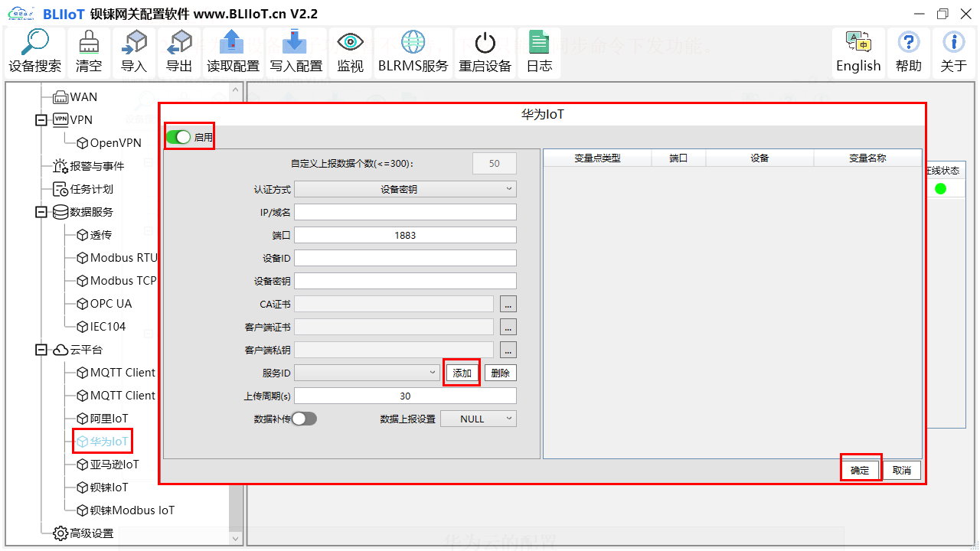Open the 数据上报设置 NULL dropdown

pyautogui.click(x=478, y=419)
